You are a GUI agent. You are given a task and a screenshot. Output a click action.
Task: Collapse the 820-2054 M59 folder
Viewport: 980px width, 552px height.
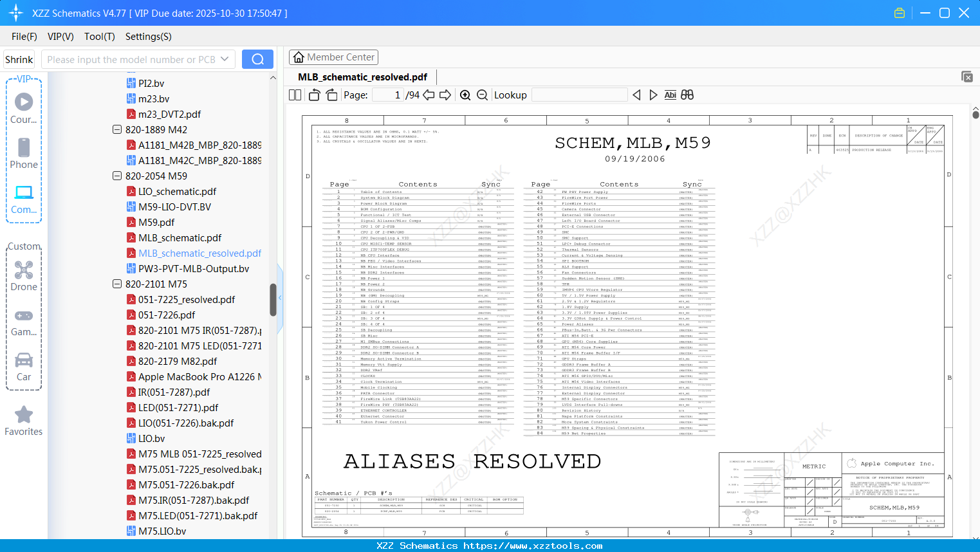pos(117,176)
